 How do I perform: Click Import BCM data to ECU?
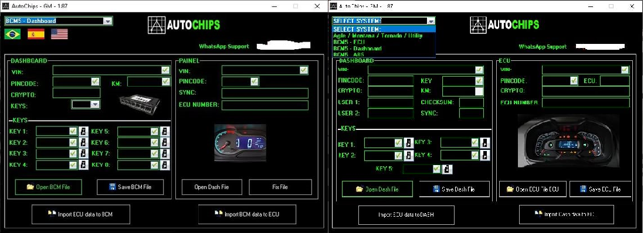pos(247,214)
